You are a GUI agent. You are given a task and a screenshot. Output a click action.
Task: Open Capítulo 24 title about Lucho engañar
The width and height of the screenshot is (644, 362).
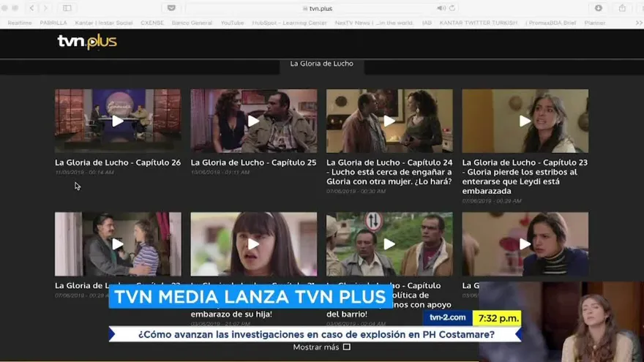[x=389, y=172]
